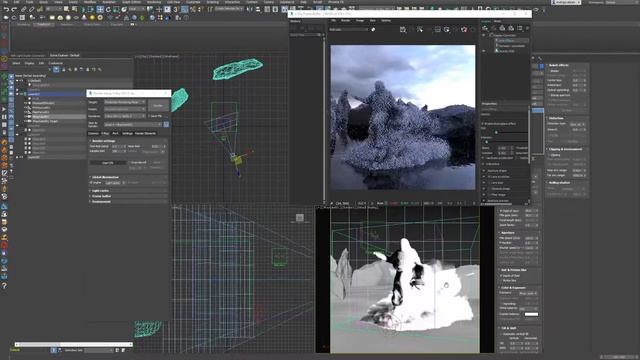Click the play icon in left vertical toolbar
The width and height of the screenshot is (640, 360).
coord(4,109)
